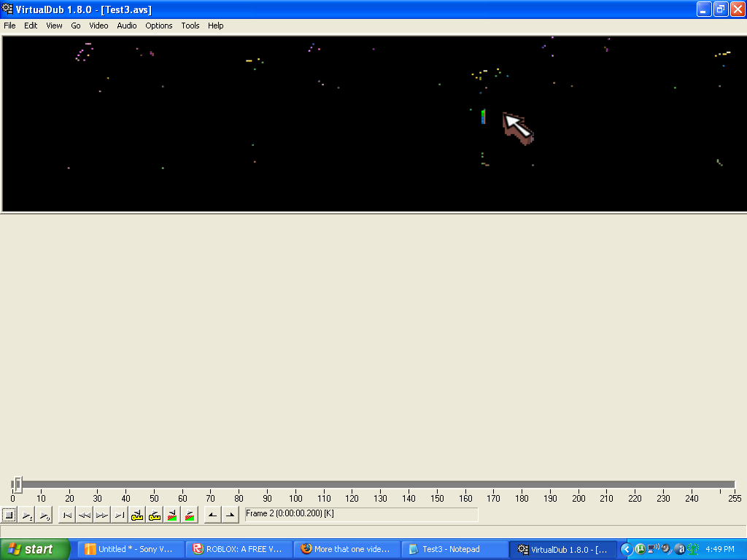Step backward one frame
The width and height of the screenshot is (747, 560).
pyautogui.click(x=85, y=515)
